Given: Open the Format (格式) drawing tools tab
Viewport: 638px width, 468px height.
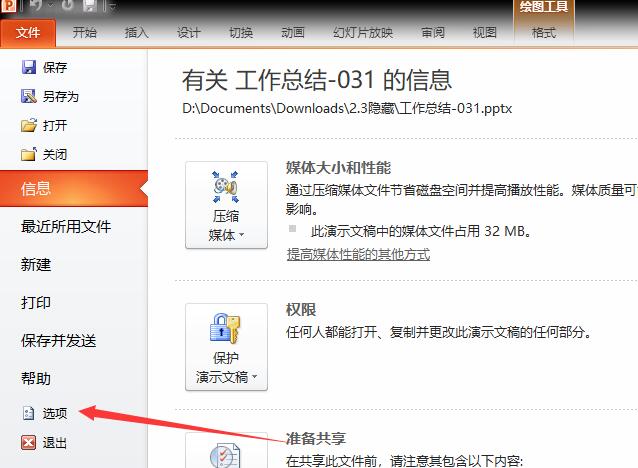Looking at the screenshot, I should (x=544, y=33).
